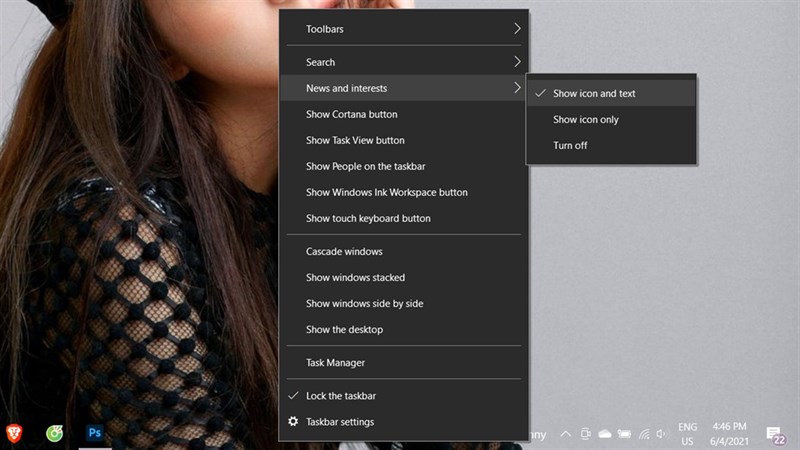
Task: Expand the News and interests submenu arrow
Action: tap(517, 88)
